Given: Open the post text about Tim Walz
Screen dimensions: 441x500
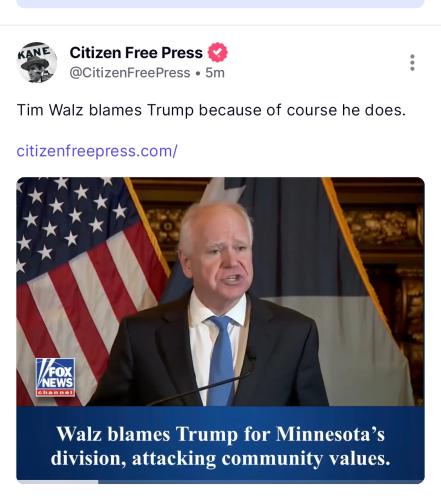Looking at the screenshot, I should pos(211,110).
